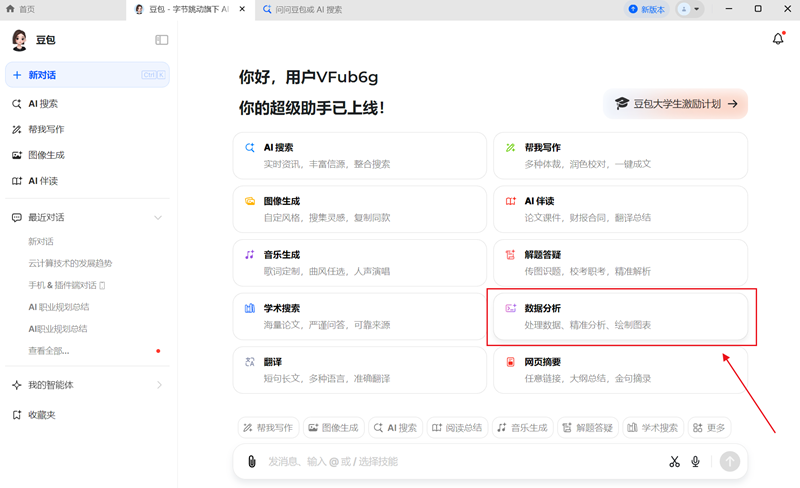The height and width of the screenshot is (488, 800).
Task: Open the 数据分析 card
Action: 620,316
